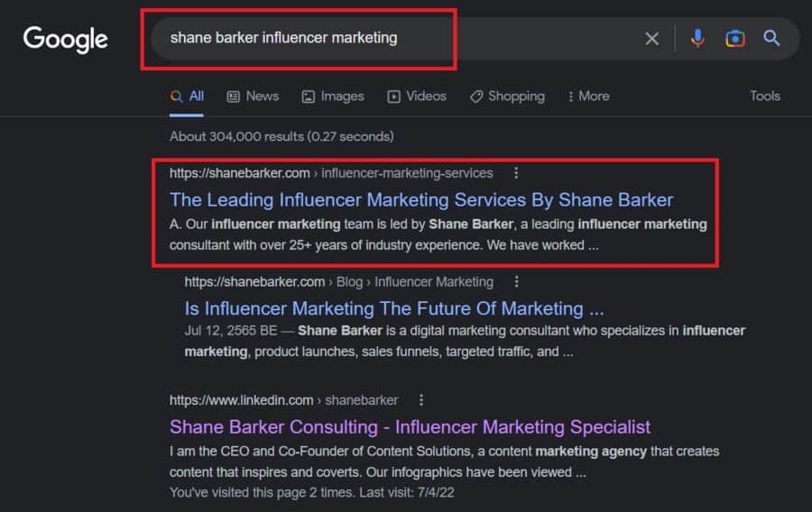
Task: Clear the search query with X icon
Action: pos(652,38)
